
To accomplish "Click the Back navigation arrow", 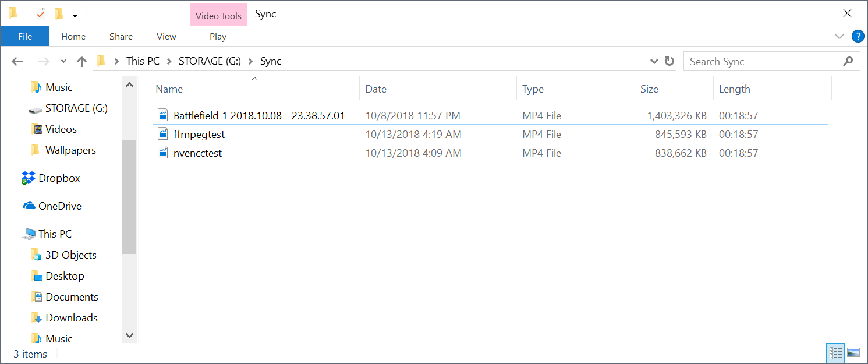I will [x=17, y=61].
